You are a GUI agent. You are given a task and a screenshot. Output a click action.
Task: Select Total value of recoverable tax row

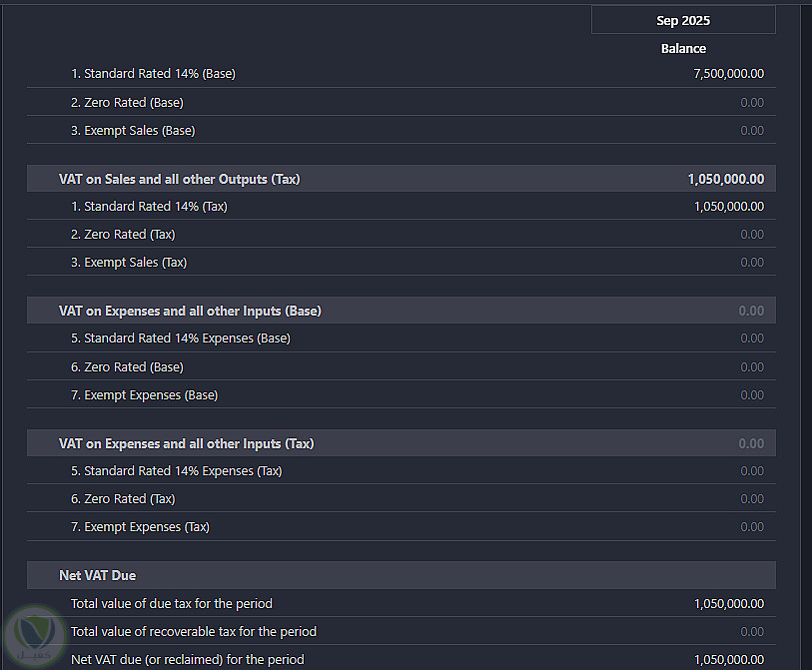[x=193, y=632]
